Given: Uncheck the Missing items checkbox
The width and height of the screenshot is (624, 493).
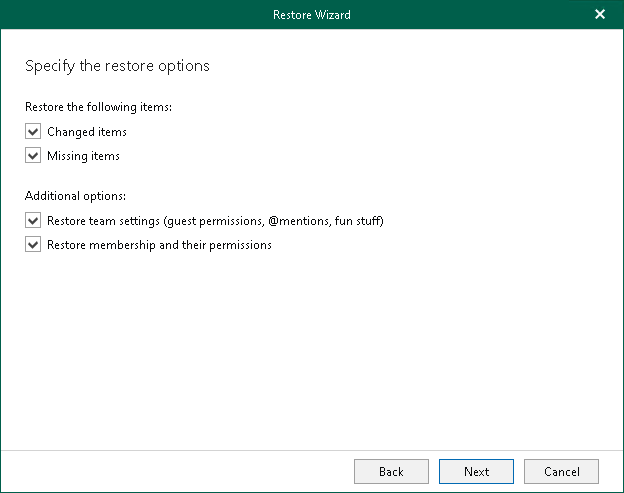Looking at the screenshot, I should 34,156.
